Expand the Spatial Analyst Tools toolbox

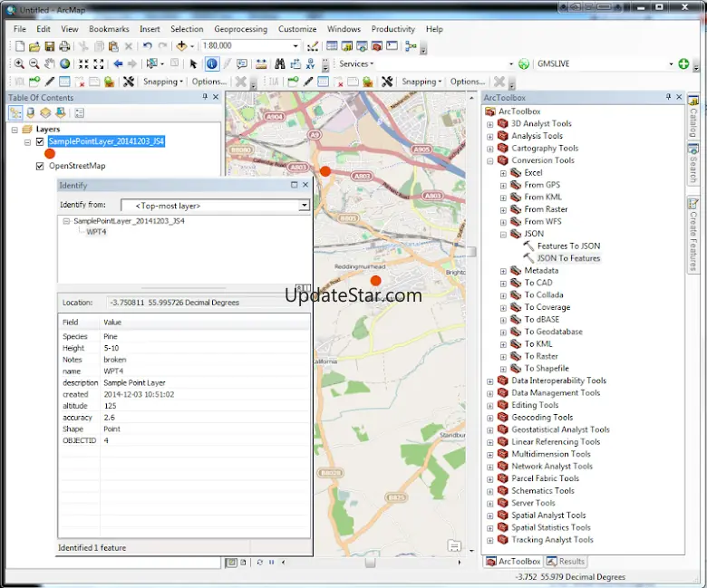(490, 516)
